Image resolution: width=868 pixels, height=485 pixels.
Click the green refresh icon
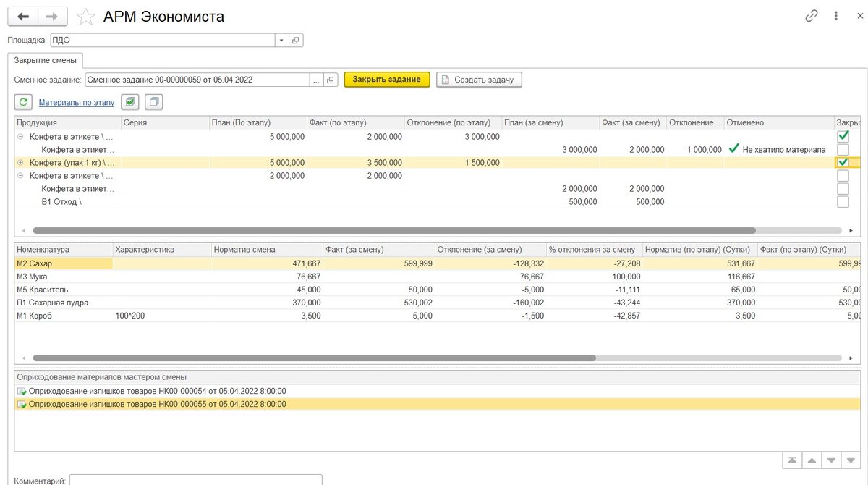click(x=23, y=102)
